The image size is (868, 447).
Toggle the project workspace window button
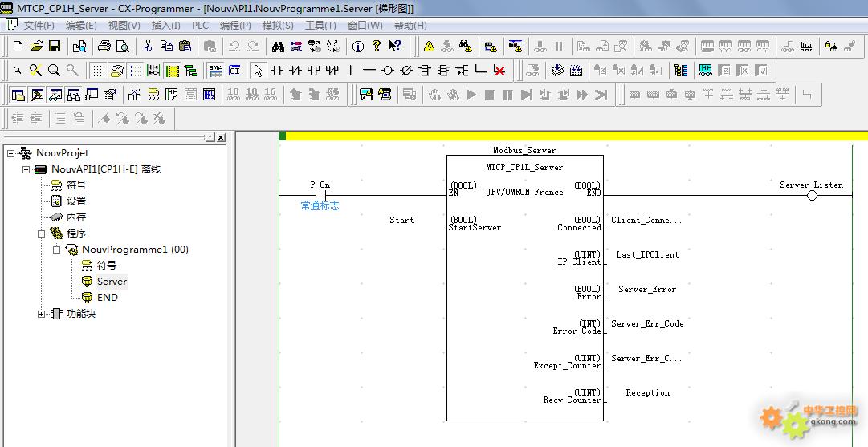[x=18, y=95]
